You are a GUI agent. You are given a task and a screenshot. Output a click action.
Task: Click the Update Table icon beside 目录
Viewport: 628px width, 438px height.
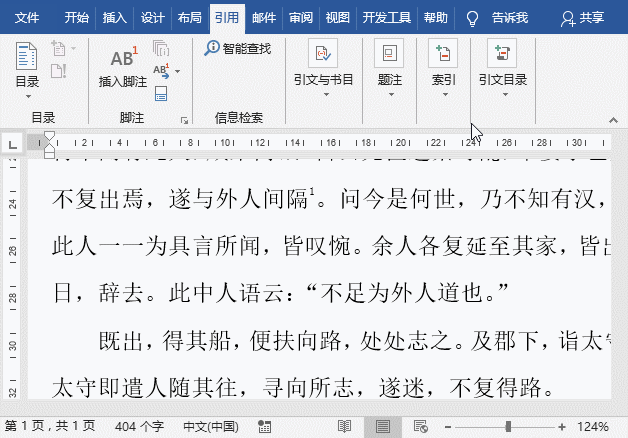click(58, 71)
